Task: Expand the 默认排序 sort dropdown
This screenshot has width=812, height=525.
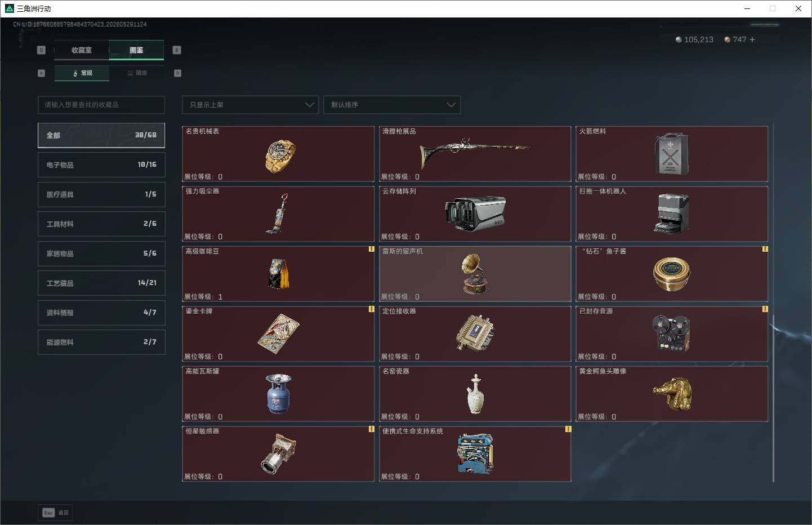Action: (x=392, y=105)
